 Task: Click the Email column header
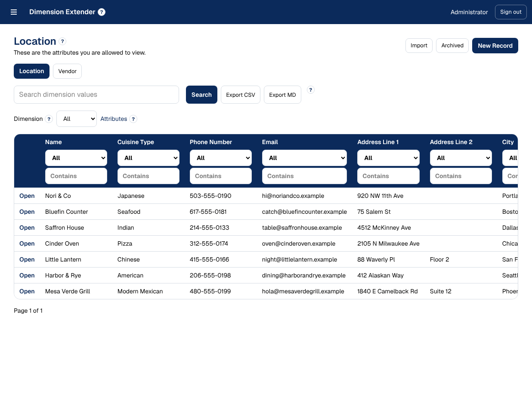point(270,142)
